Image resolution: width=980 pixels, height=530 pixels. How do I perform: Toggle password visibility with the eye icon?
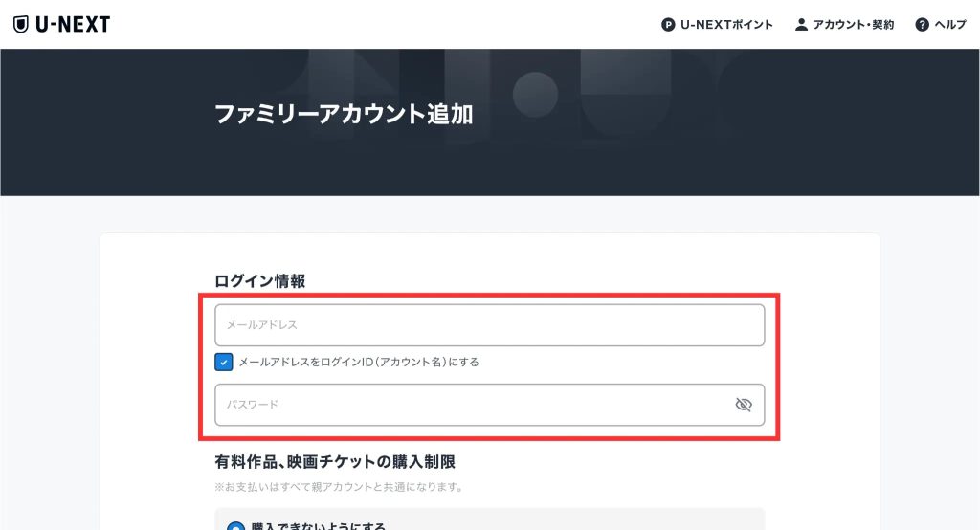[744, 405]
